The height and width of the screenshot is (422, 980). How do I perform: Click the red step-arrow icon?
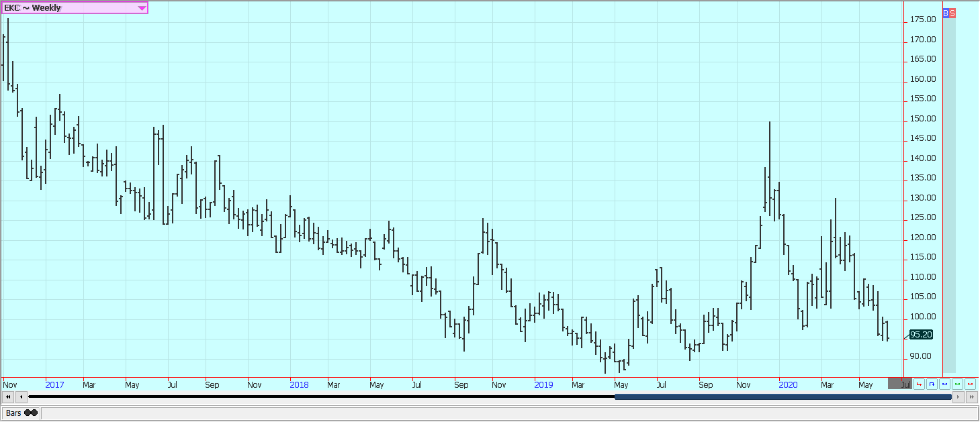919,384
